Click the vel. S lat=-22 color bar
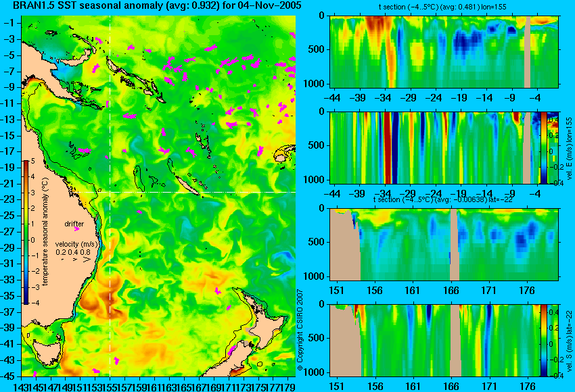Screen dimensions: 575x392 pos(543,341)
